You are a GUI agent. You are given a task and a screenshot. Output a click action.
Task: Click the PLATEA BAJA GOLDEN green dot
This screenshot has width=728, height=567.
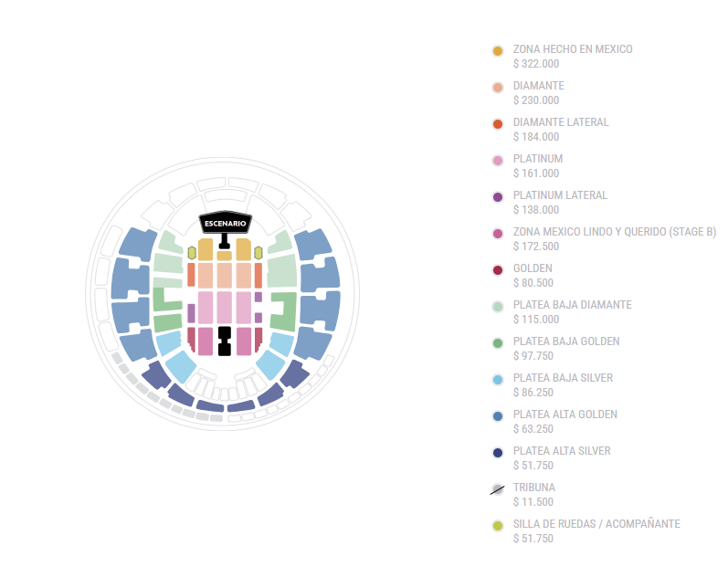tap(498, 343)
